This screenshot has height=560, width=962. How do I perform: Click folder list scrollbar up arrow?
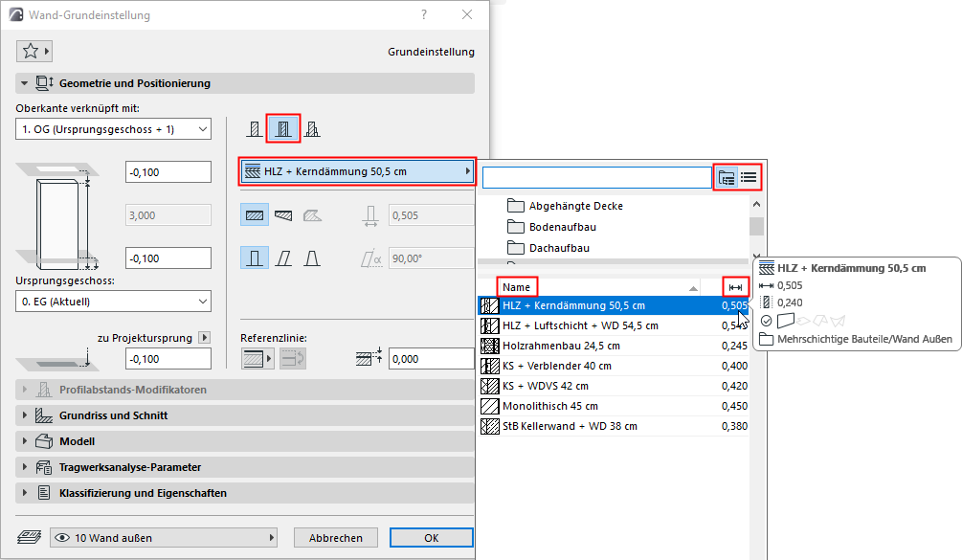click(x=756, y=204)
